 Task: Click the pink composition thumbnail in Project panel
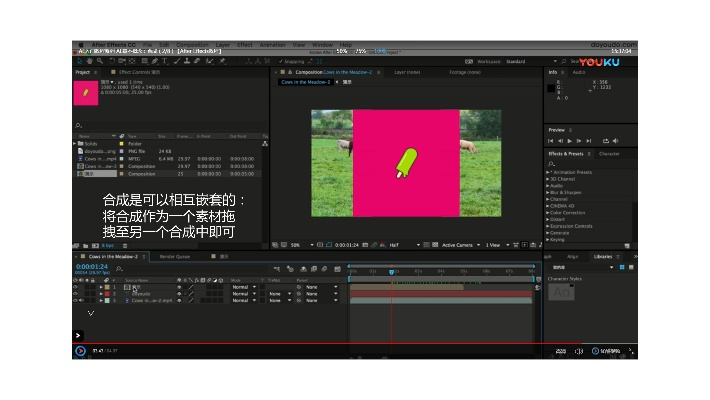click(88, 92)
